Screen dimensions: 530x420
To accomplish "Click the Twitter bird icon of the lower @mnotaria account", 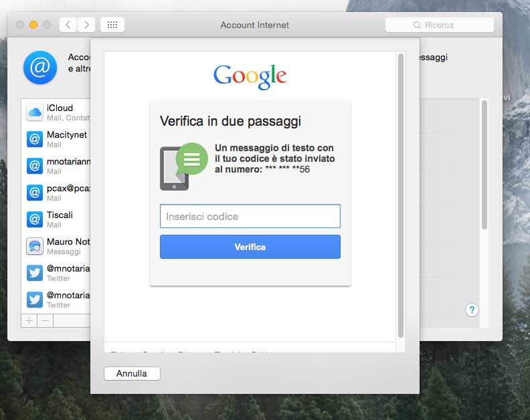I will (x=35, y=300).
